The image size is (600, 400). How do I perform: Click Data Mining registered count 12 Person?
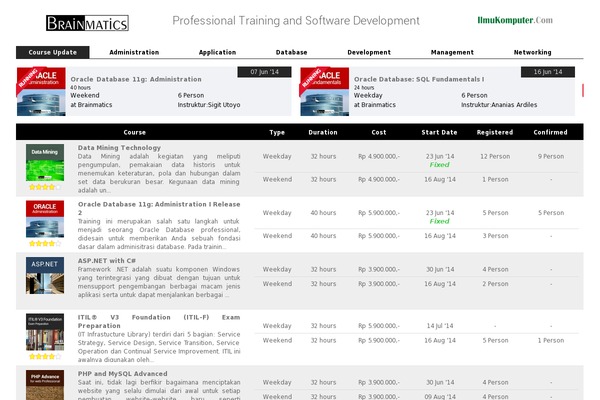[x=495, y=157]
